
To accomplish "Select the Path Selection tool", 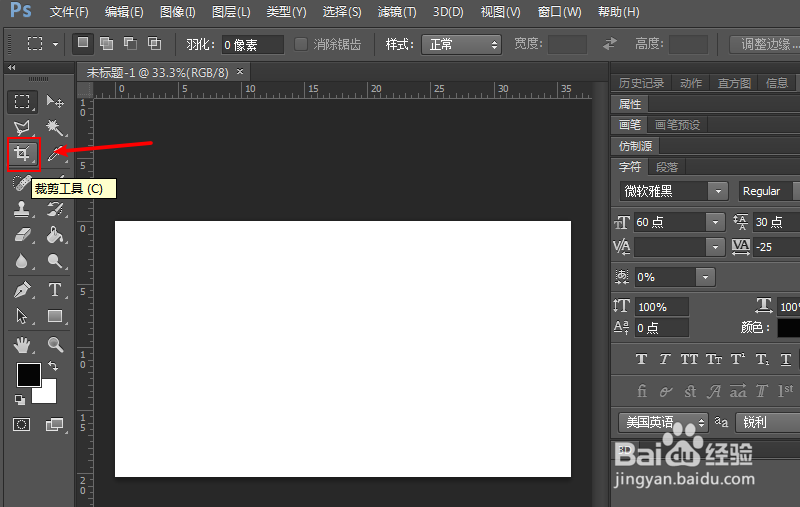I will pos(21,316).
